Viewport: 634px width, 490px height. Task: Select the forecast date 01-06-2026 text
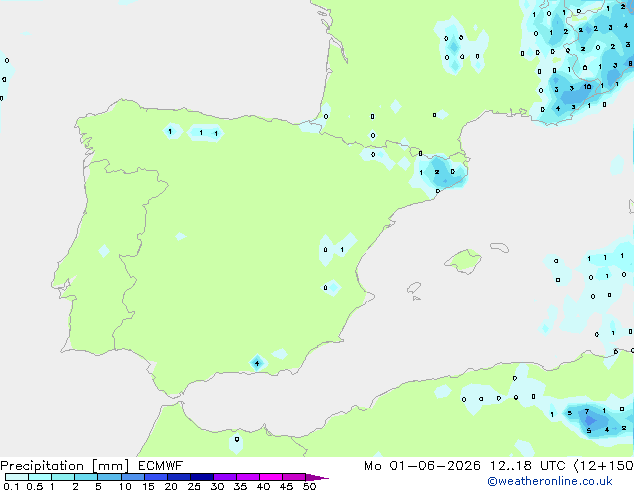[x=435, y=466]
